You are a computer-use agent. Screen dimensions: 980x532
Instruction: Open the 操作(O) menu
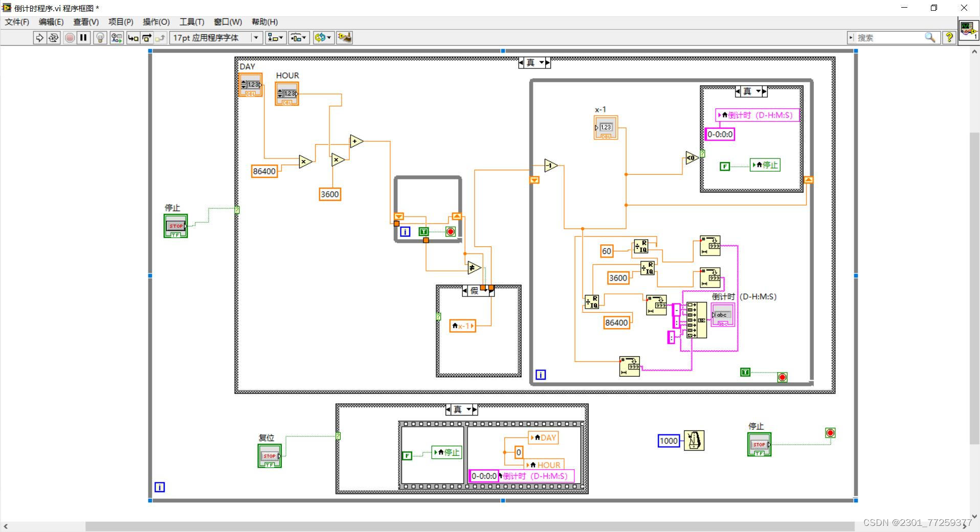tap(156, 22)
